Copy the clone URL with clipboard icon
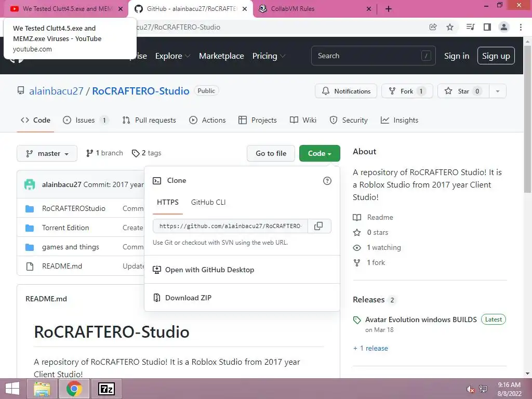The width and height of the screenshot is (532, 399). click(x=318, y=226)
